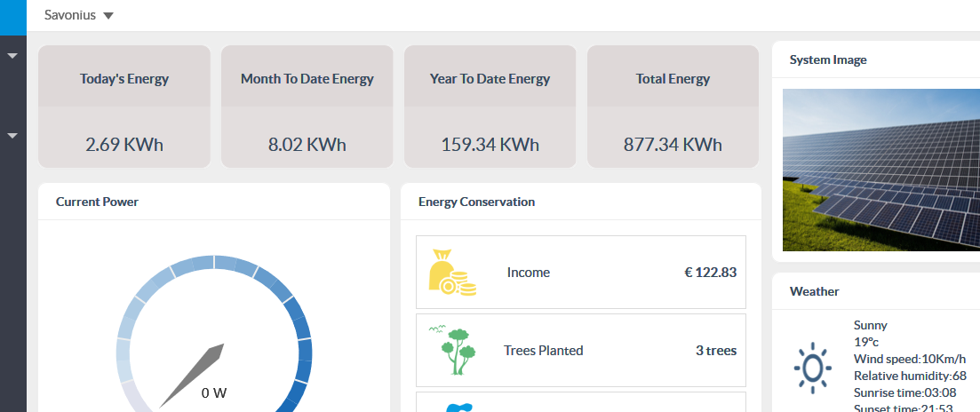Click the 3 trees value

tap(716, 350)
